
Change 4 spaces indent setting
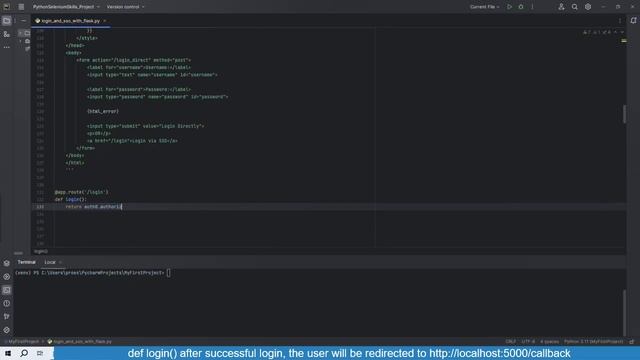549,342
